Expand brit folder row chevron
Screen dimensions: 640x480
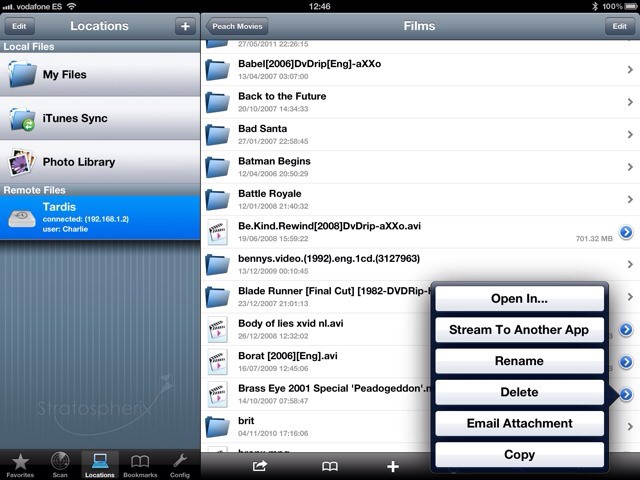pyautogui.click(x=630, y=427)
